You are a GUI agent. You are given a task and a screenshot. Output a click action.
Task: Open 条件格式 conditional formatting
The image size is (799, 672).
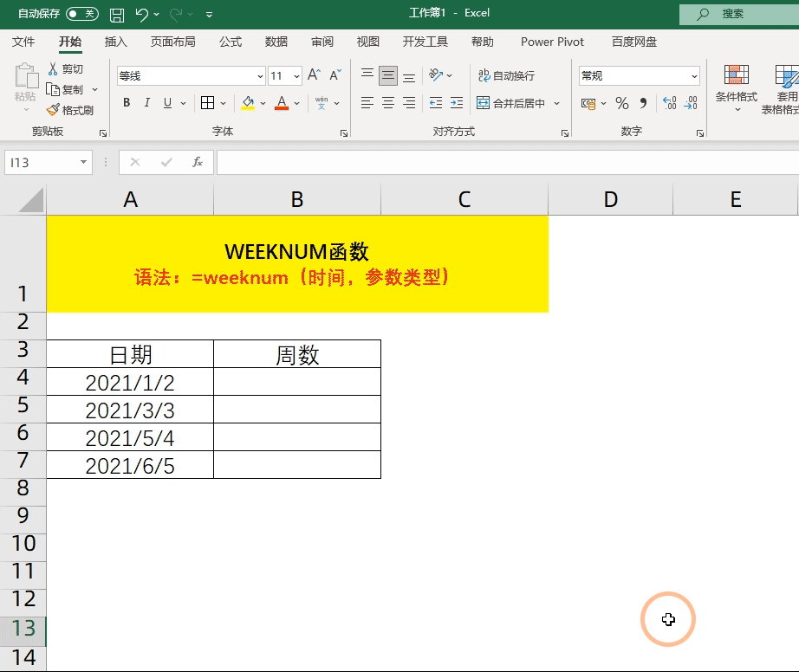click(x=737, y=88)
